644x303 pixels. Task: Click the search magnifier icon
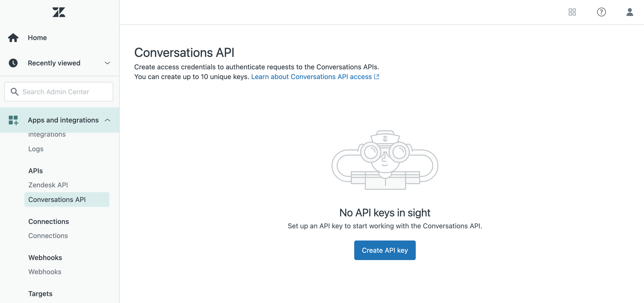[x=14, y=92]
